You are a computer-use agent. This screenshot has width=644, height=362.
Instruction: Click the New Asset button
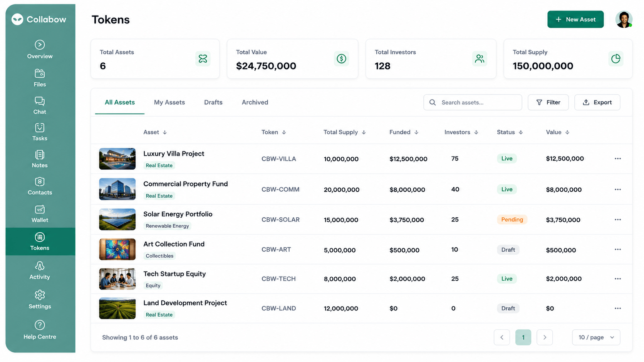pos(575,19)
